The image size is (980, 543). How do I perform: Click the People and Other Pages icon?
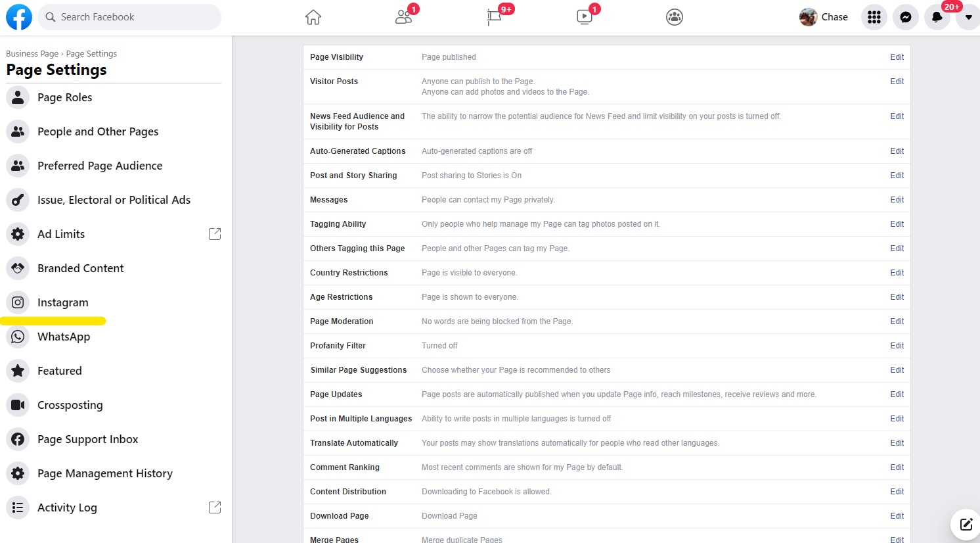click(18, 131)
